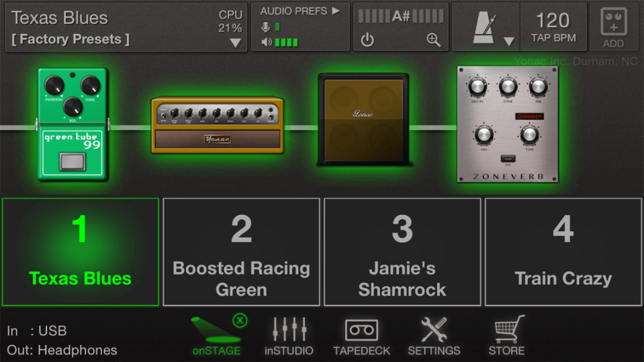644x362 pixels.
Task: Expand the Texas Blues preset dropdown
Action: (235, 41)
